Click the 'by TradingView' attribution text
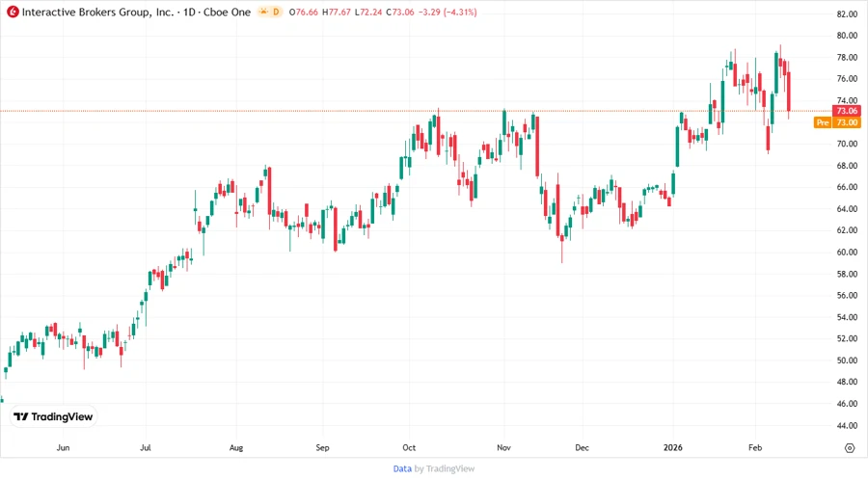868x480 pixels. (445, 469)
